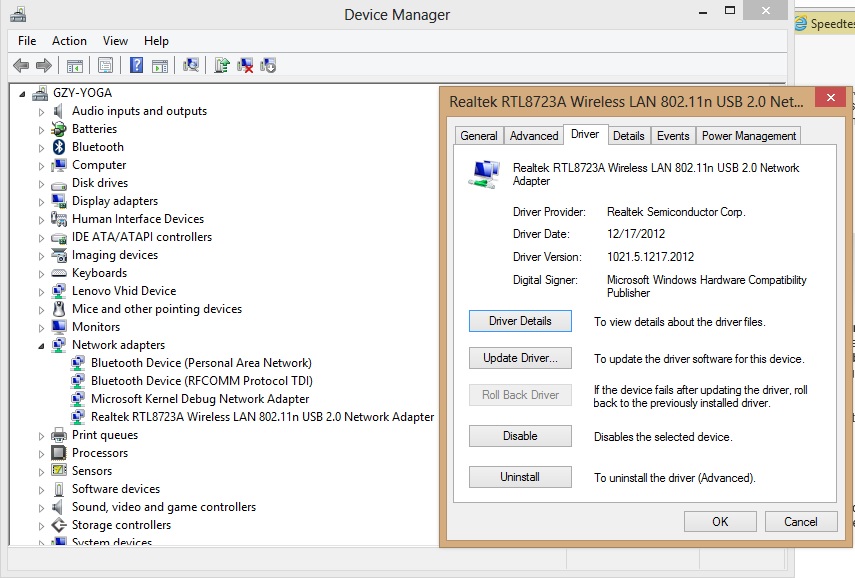Viewport: 855px width, 578px height.
Task: Close the Realtek properties dialog
Action: tap(830, 98)
